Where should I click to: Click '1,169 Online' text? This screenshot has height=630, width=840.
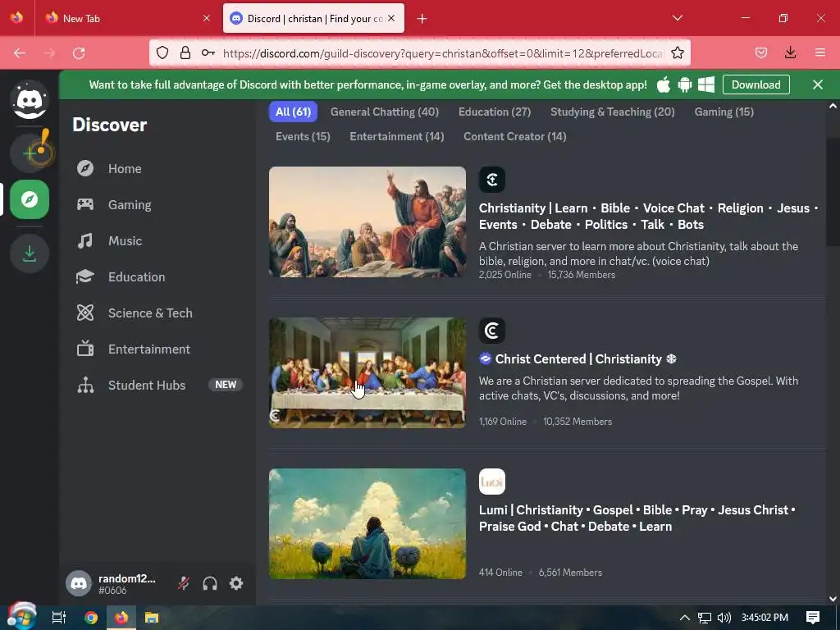pos(503,422)
